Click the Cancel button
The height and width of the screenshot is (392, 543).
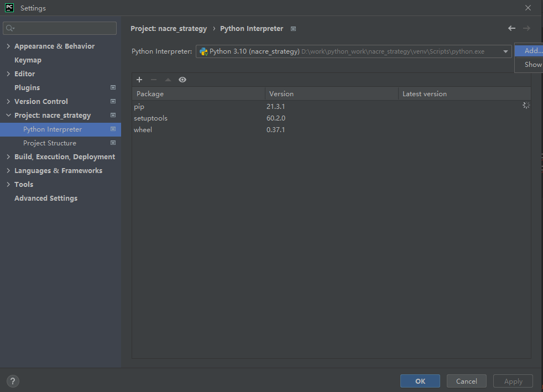click(467, 381)
